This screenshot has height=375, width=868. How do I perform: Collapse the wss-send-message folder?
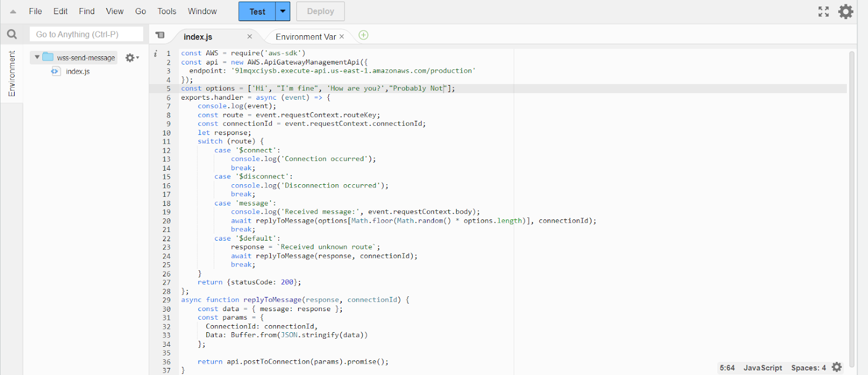(37, 57)
